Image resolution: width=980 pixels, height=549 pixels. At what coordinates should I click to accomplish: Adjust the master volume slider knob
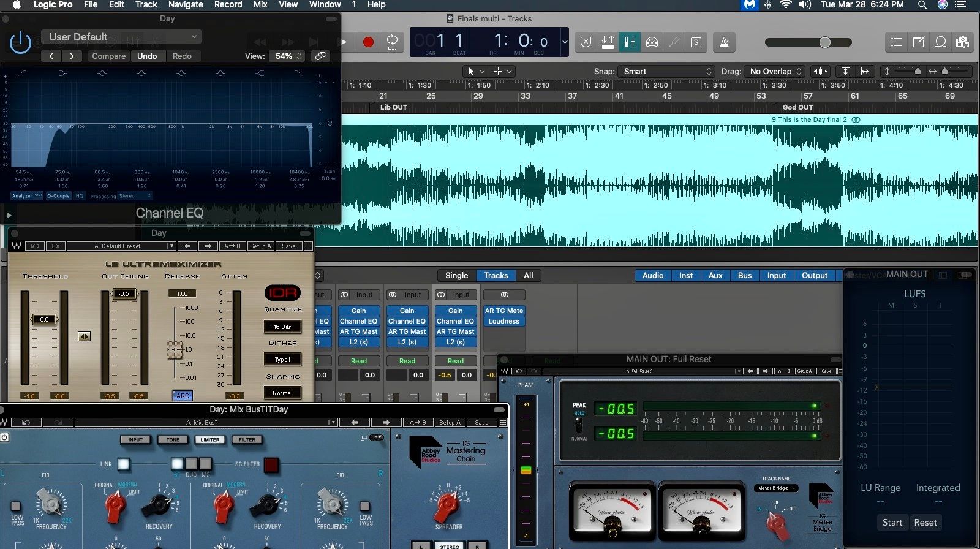tap(825, 42)
